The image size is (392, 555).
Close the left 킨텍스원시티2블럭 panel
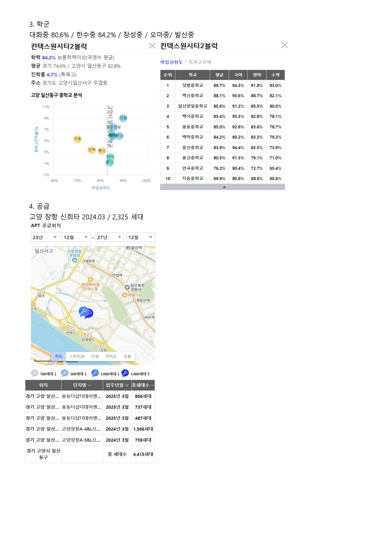152,46
